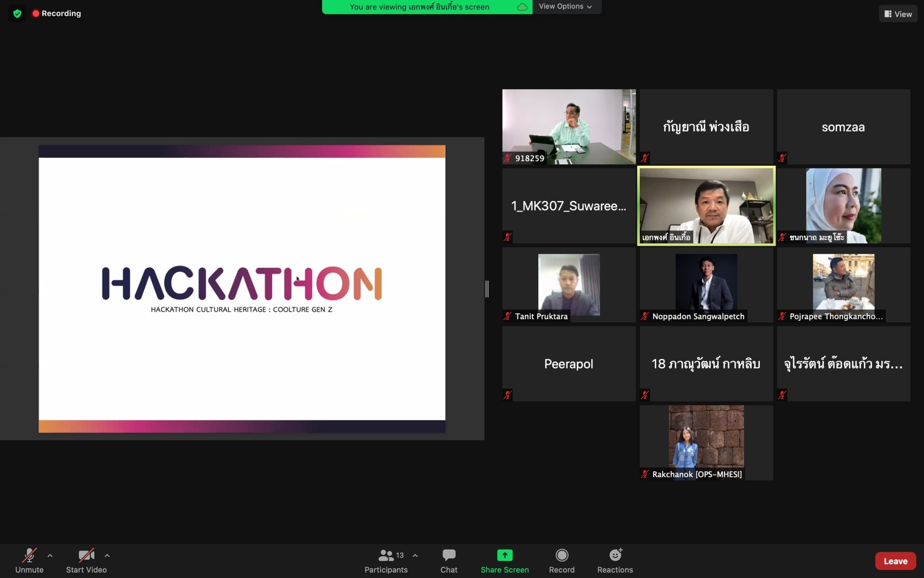Open the Participants list
Viewport: 924px width, 578px height.
[x=386, y=561]
